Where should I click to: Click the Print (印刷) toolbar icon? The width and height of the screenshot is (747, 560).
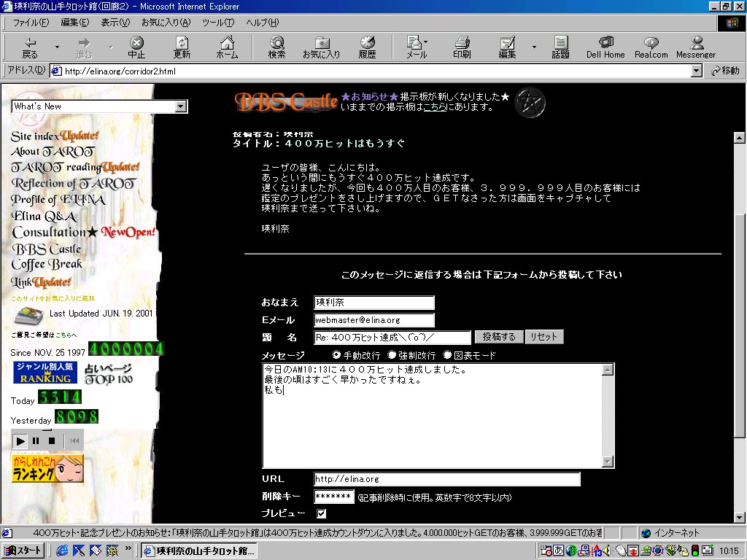click(x=462, y=47)
